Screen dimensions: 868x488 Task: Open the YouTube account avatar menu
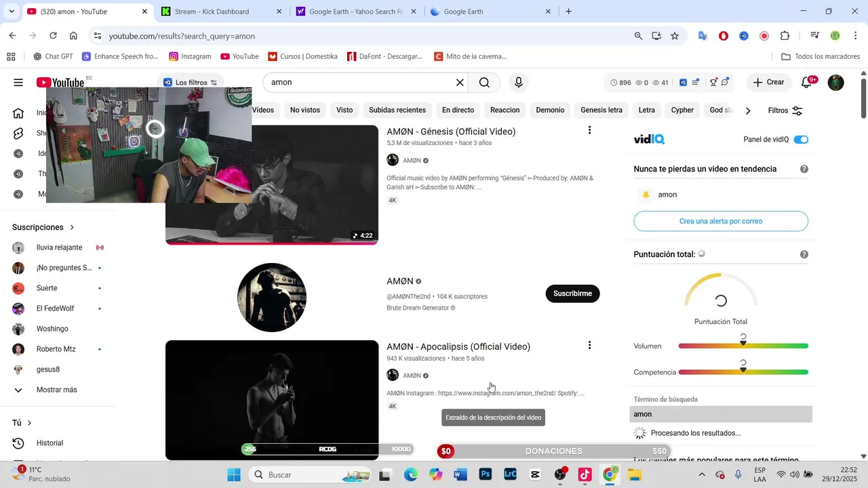click(836, 83)
